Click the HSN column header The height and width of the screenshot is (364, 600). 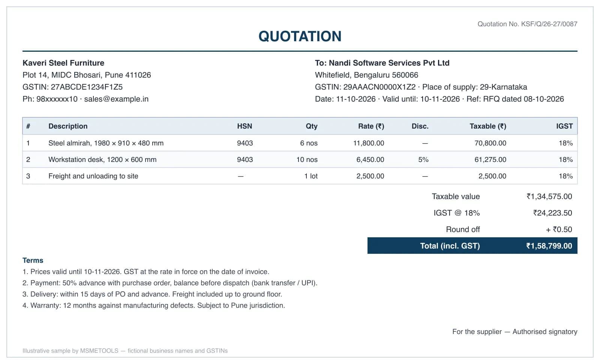pos(244,126)
